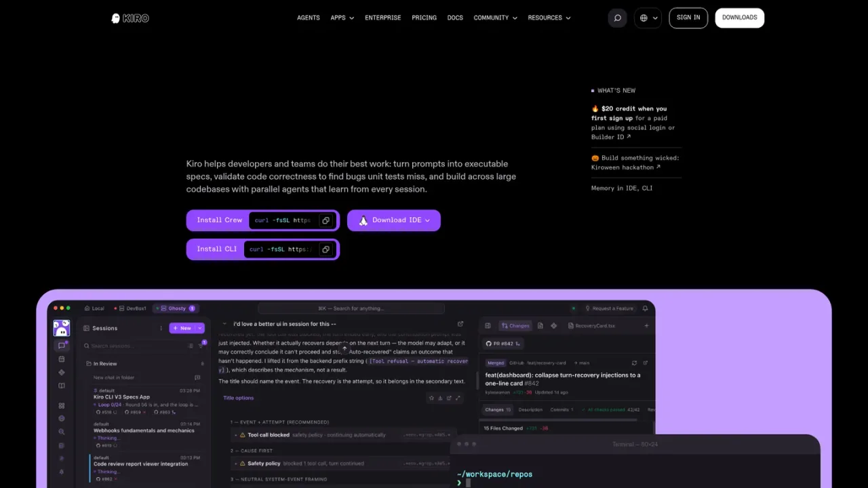The image size is (868, 488).
Task: Open the Sessions three-dot menu
Action: click(x=161, y=328)
